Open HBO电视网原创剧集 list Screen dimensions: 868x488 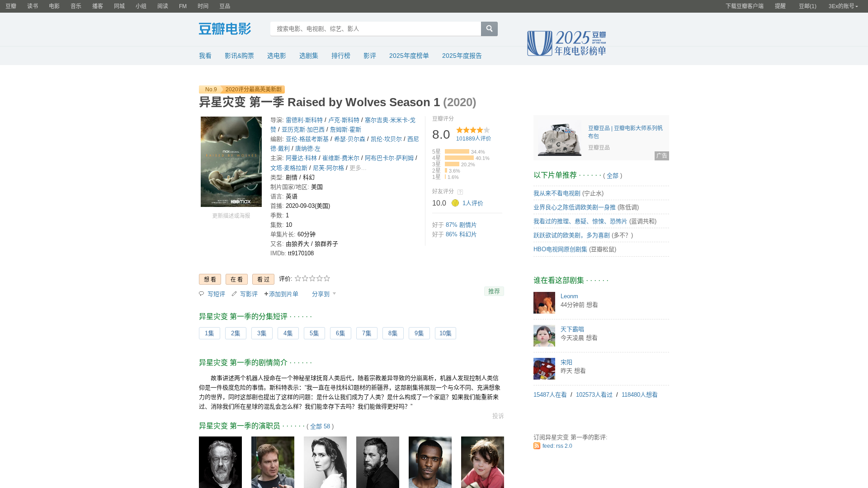[x=560, y=249]
